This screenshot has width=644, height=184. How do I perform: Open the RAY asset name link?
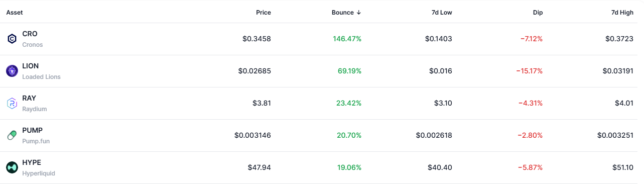(x=29, y=98)
